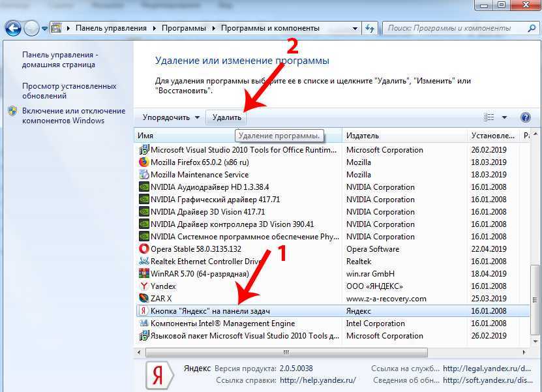Click the ZAR X program icon

click(143, 298)
